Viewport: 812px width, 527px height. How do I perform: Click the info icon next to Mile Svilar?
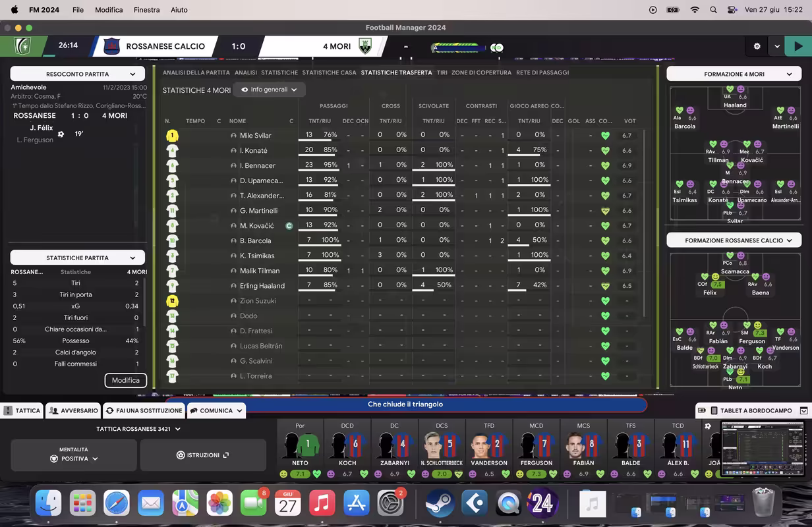233,136
